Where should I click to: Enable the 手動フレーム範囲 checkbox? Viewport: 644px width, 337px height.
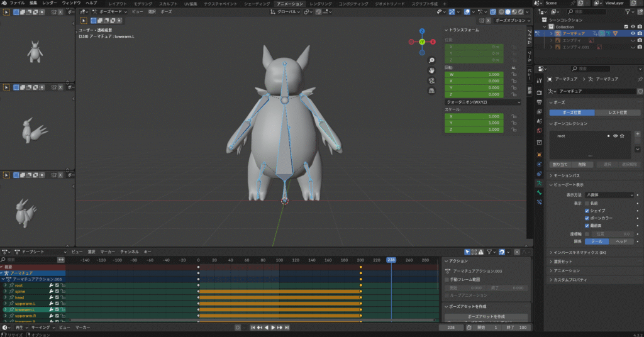point(447,279)
